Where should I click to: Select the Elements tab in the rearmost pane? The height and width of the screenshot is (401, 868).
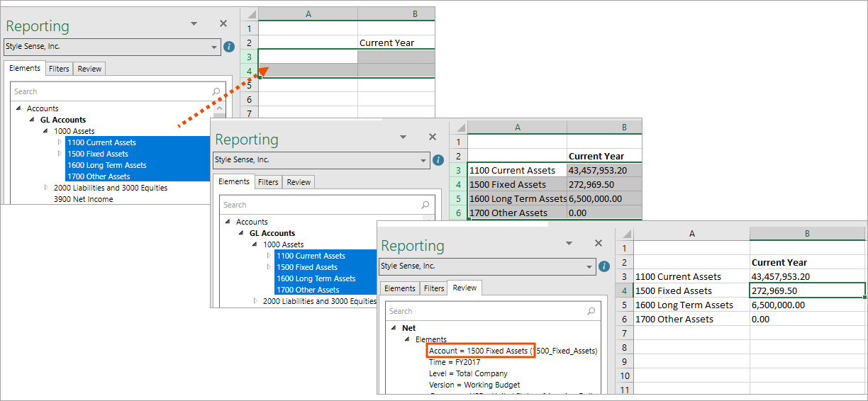[x=25, y=68]
